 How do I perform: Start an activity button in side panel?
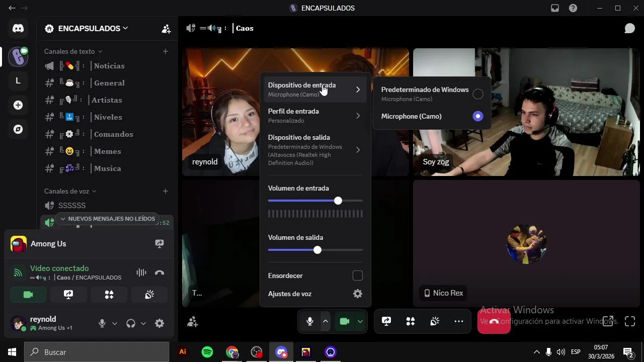[109, 295]
